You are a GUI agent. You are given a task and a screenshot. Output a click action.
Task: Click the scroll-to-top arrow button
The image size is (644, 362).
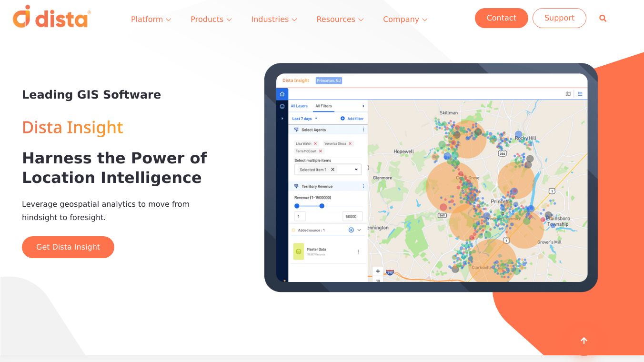[584, 341]
